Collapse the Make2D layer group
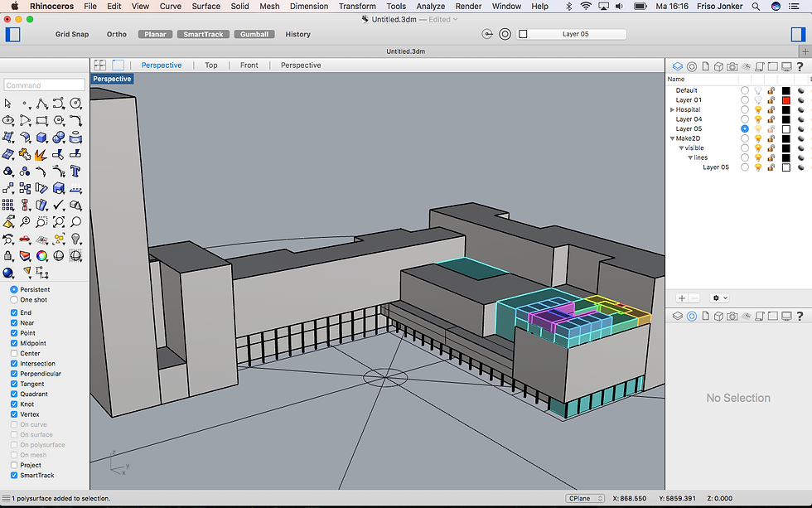The image size is (812, 508). point(672,138)
